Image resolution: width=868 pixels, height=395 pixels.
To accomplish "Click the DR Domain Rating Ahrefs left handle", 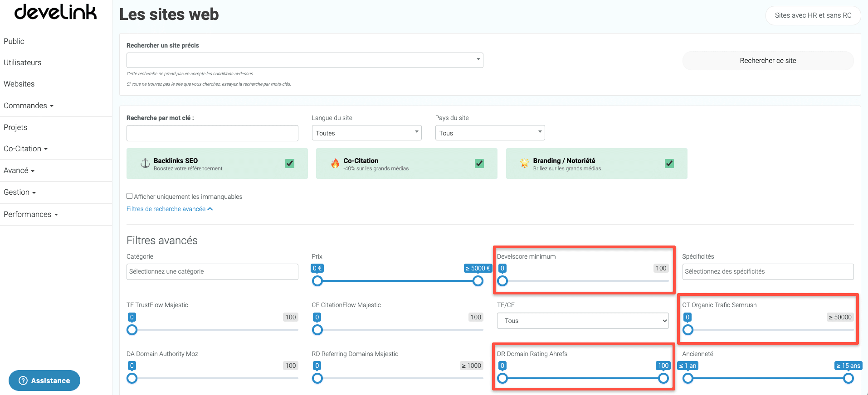I will [x=502, y=378].
